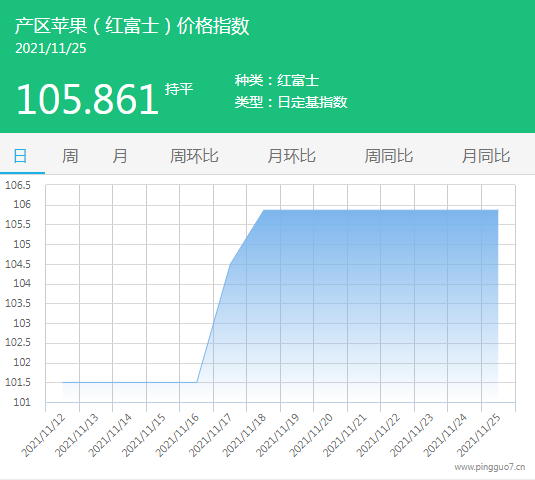
Task: Switch to the 周环比 tab
Action: click(x=194, y=156)
